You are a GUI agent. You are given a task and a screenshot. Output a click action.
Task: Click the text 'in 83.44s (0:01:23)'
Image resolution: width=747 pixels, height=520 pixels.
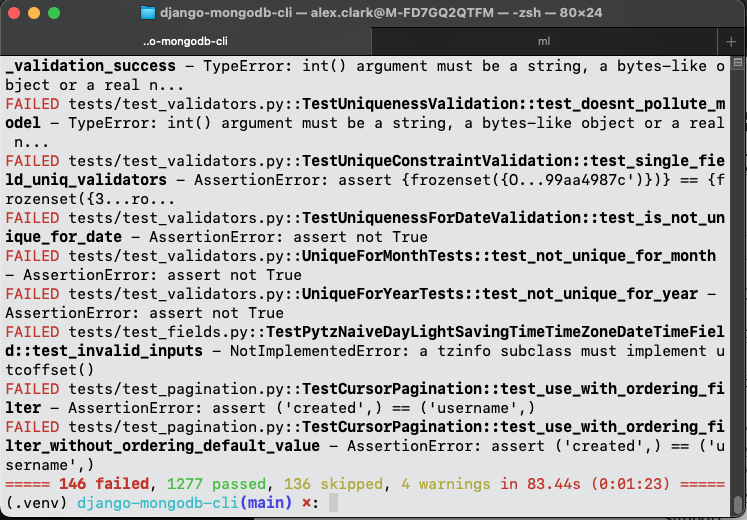pos(585,484)
